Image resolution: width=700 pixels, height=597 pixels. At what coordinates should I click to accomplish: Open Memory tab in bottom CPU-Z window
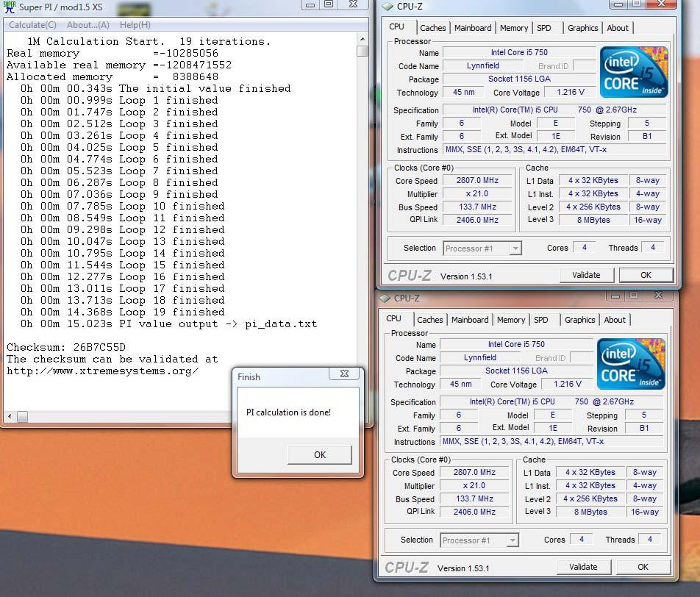click(x=511, y=320)
